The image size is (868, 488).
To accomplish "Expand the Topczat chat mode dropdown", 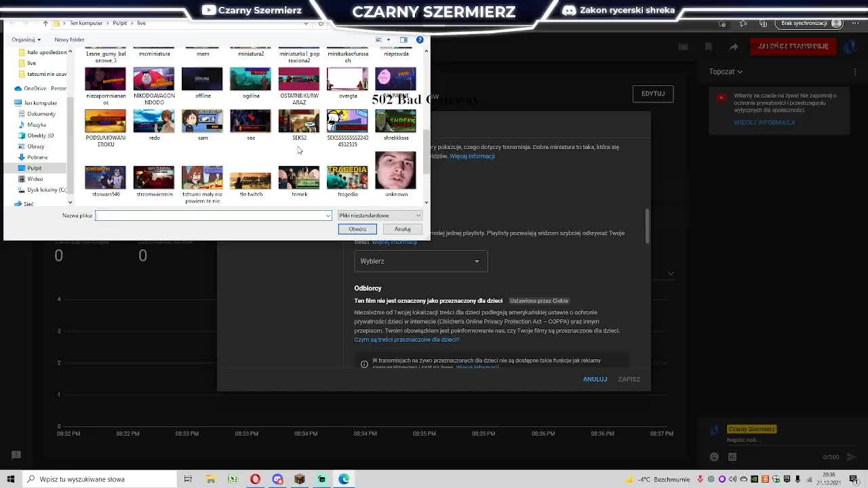I will [x=726, y=72].
